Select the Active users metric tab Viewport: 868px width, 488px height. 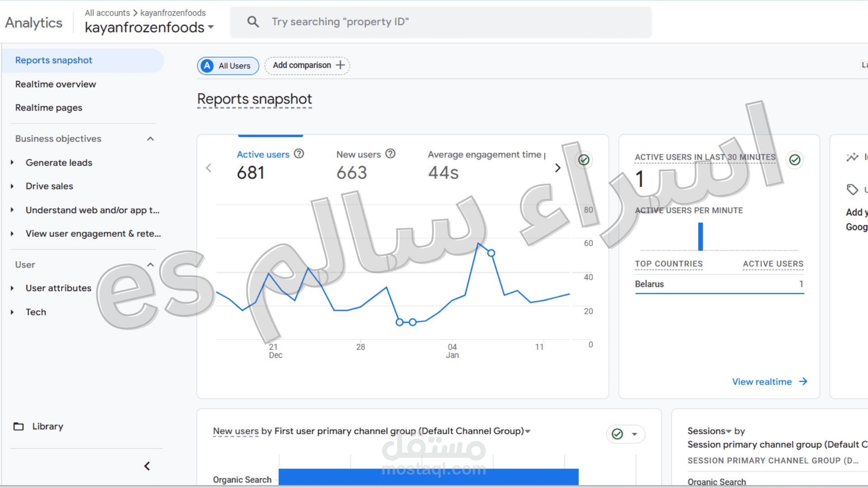point(263,155)
